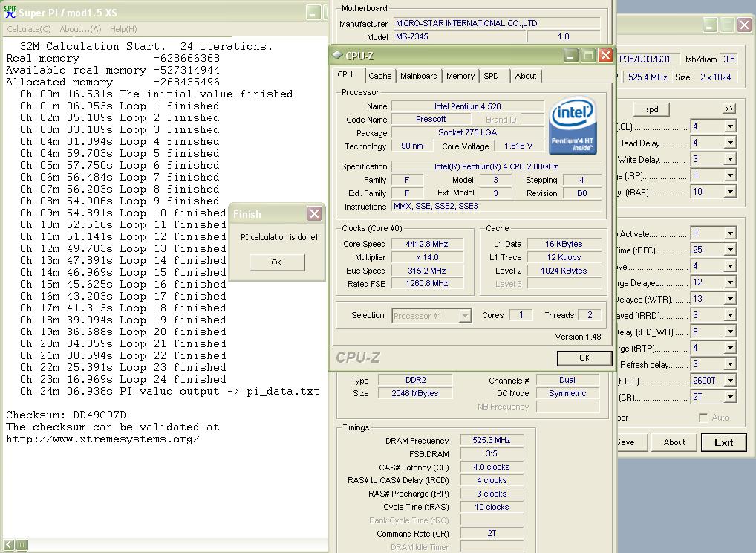Click the Super PI app icon in title bar

coord(10,12)
